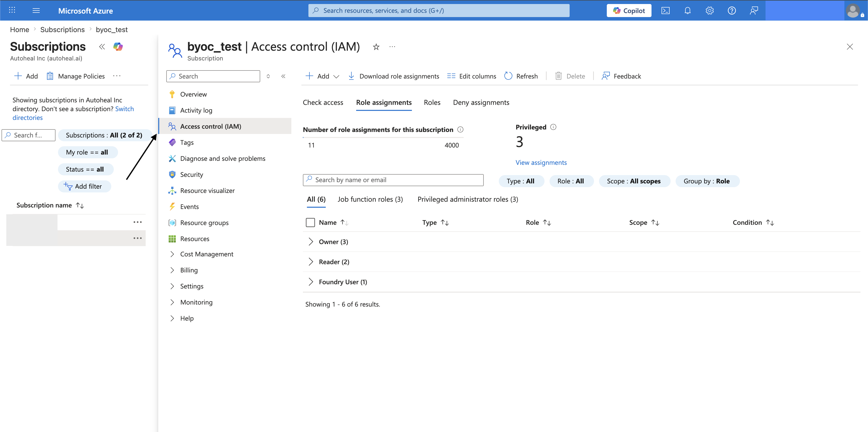Launch Copilot from the top bar
The image size is (868, 432).
[x=629, y=11]
